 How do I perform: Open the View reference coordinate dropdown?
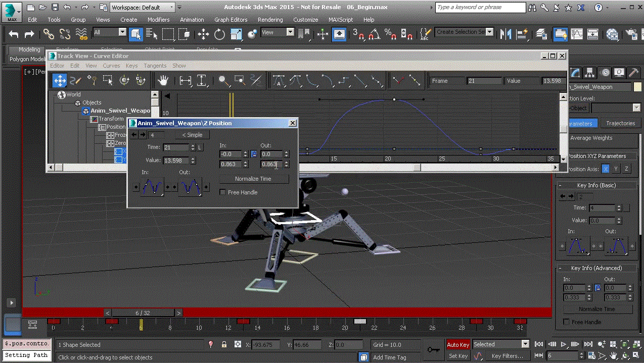click(277, 32)
